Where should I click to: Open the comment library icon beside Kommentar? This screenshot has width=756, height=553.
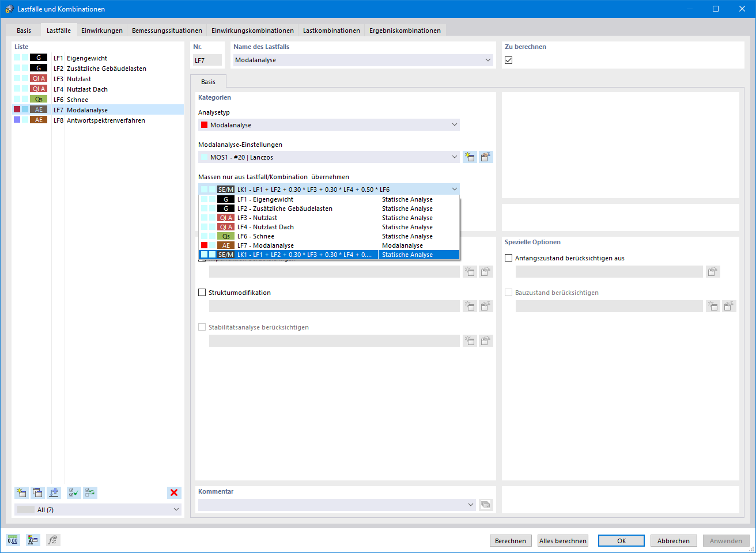click(x=486, y=505)
